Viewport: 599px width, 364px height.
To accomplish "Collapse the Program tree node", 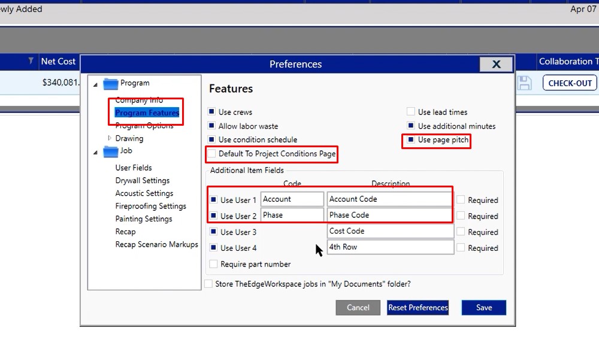I will tap(95, 84).
